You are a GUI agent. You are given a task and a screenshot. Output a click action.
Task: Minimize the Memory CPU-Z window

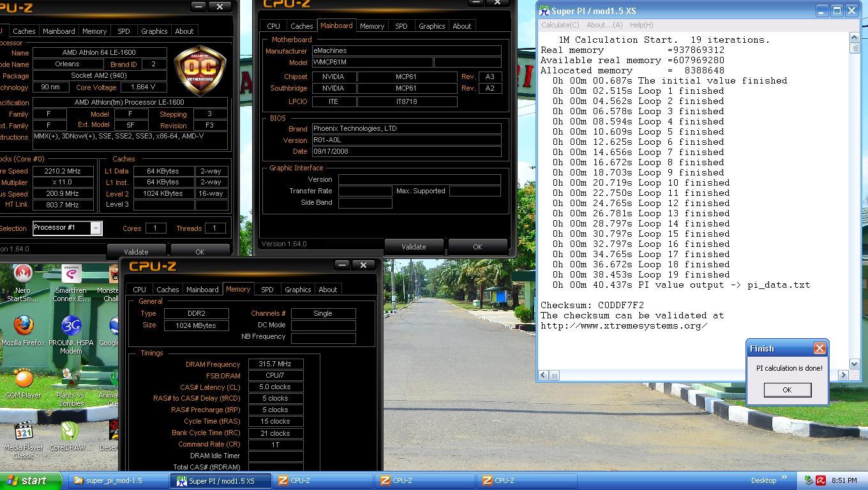click(x=342, y=265)
